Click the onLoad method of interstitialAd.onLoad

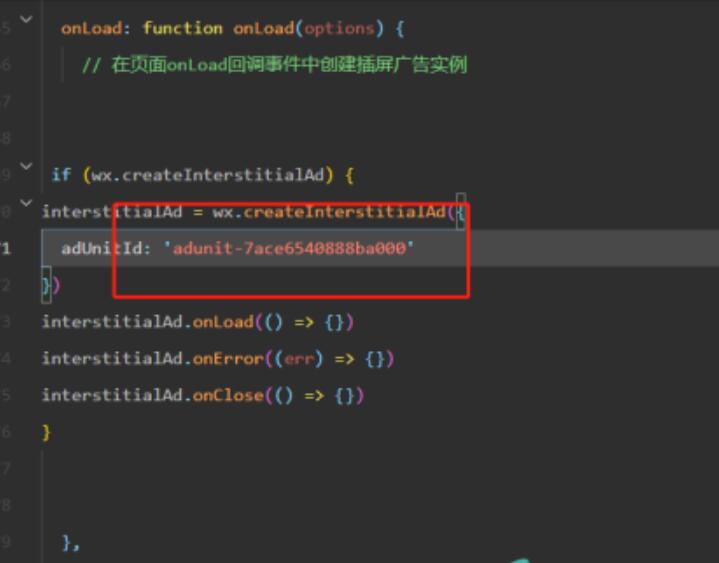223,322
